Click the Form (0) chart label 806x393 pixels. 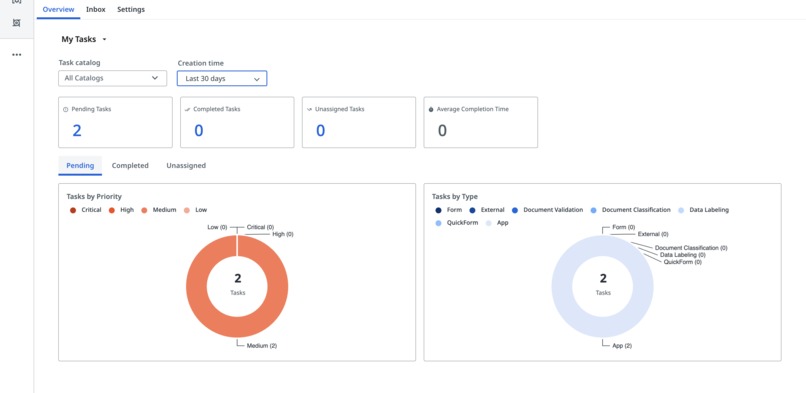(x=624, y=227)
